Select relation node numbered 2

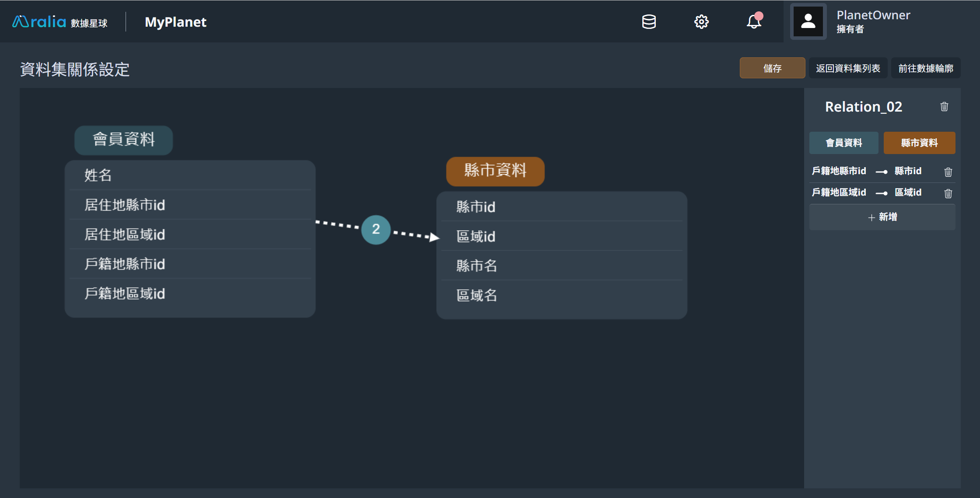coord(376,229)
